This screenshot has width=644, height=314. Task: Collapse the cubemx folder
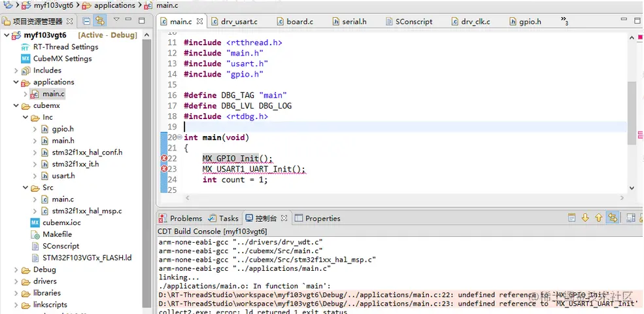point(16,105)
